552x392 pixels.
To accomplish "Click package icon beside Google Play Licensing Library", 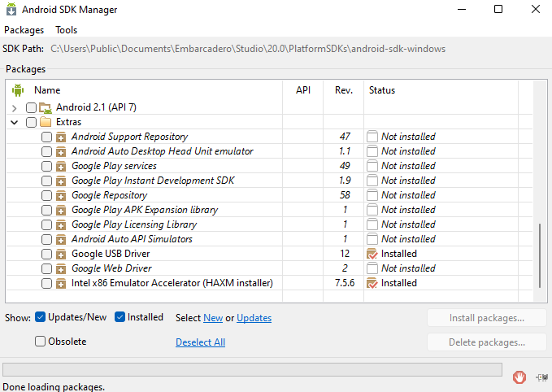I will (x=61, y=224).
